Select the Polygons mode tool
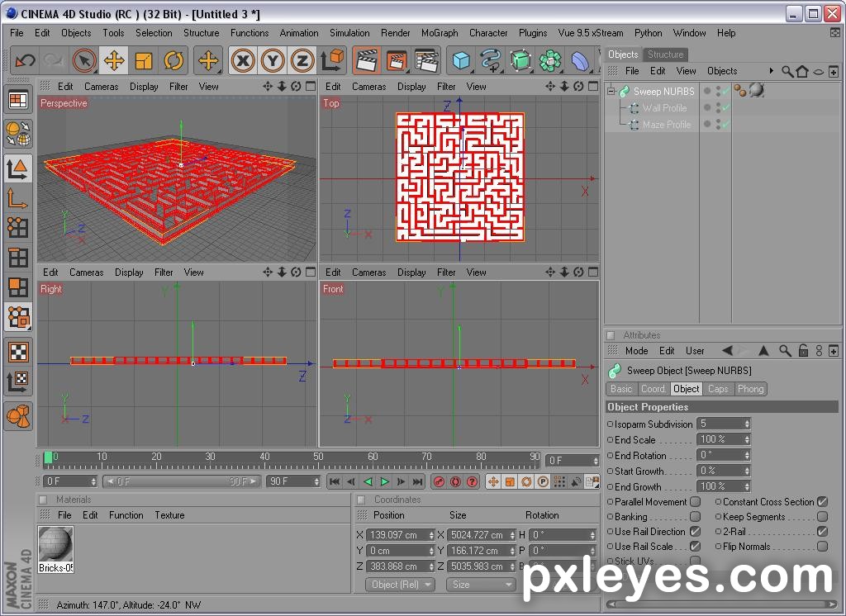The width and height of the screenshot is (846, 616). point(18,287)
